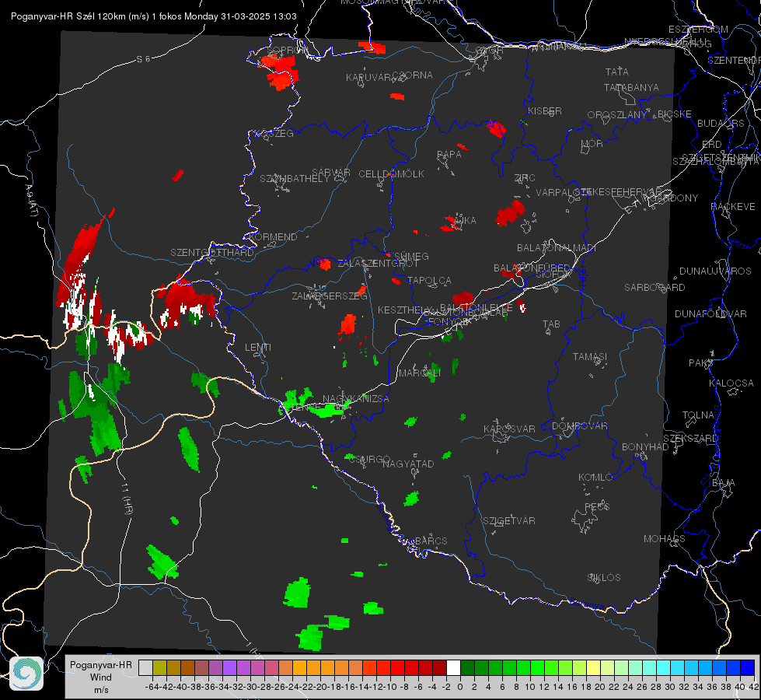The image size is (761, 700).
Task: Click the KAPOSVAR city label
Action: 510,429
